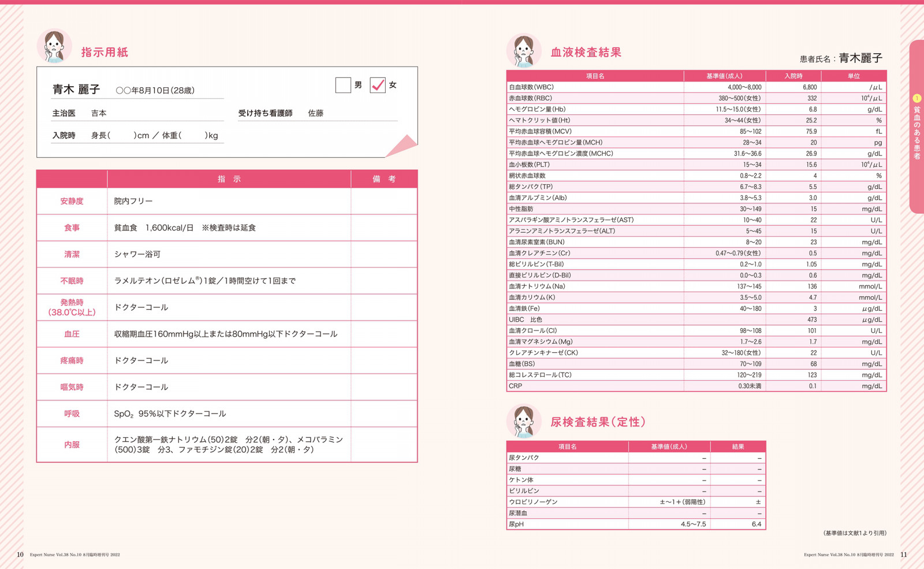Click the UIBC value 473
This screenshot has height=569, width=924.
(x=812, y=319)
